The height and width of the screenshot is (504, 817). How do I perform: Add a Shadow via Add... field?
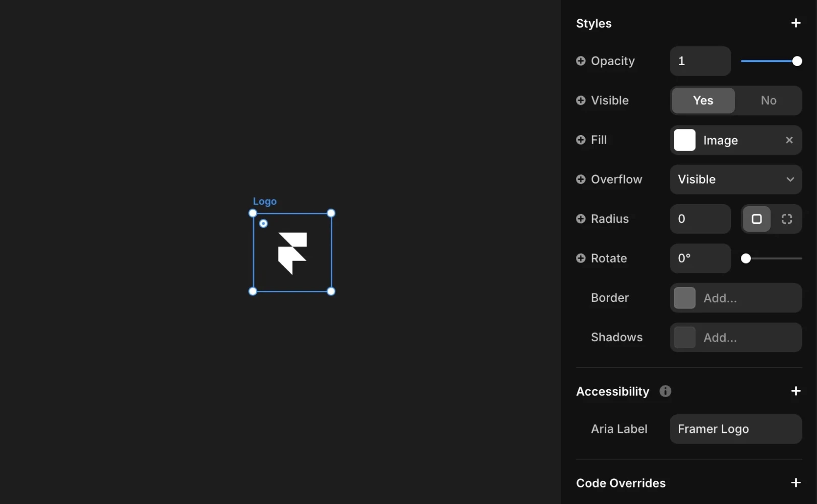(x=736, y=337)
